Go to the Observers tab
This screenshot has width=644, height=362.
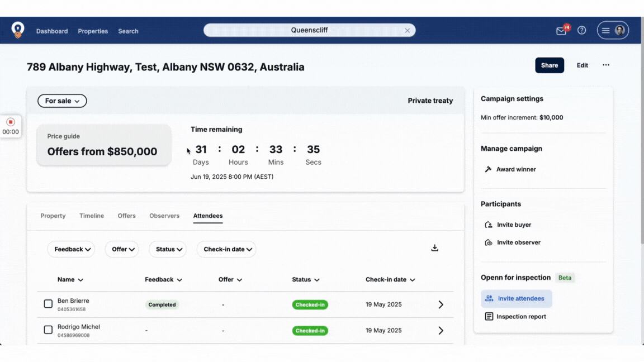(x=164, y=216)
